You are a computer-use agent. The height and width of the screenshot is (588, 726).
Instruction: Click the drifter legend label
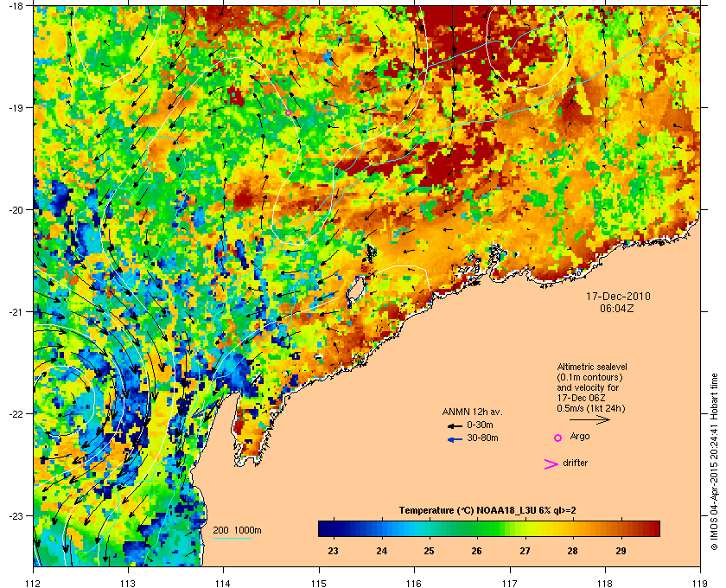(575, 463)
